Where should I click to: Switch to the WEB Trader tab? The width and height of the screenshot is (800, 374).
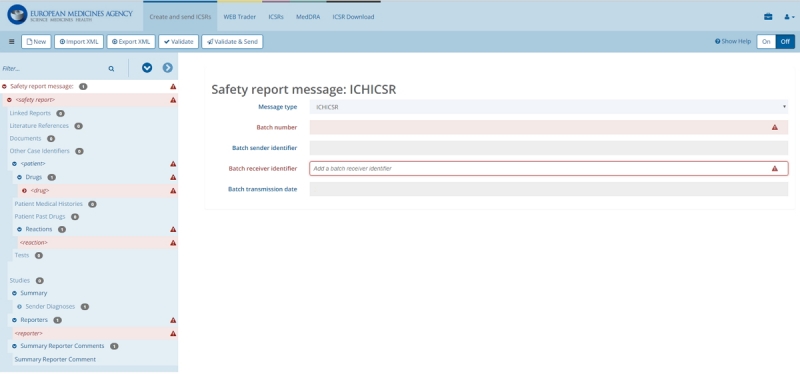pos(239,17)
